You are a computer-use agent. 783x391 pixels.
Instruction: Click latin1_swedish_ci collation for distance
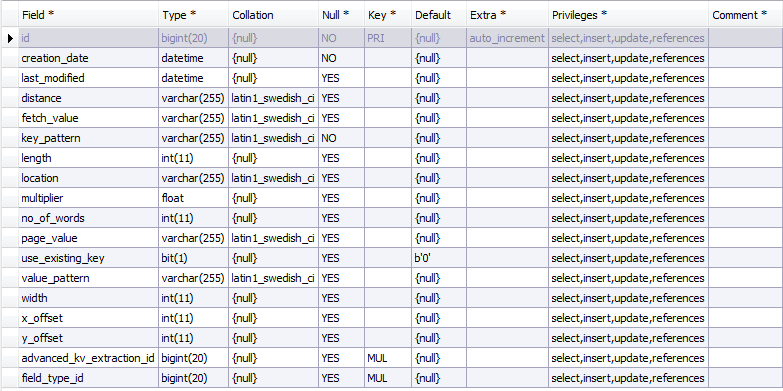tap(274, 98)
